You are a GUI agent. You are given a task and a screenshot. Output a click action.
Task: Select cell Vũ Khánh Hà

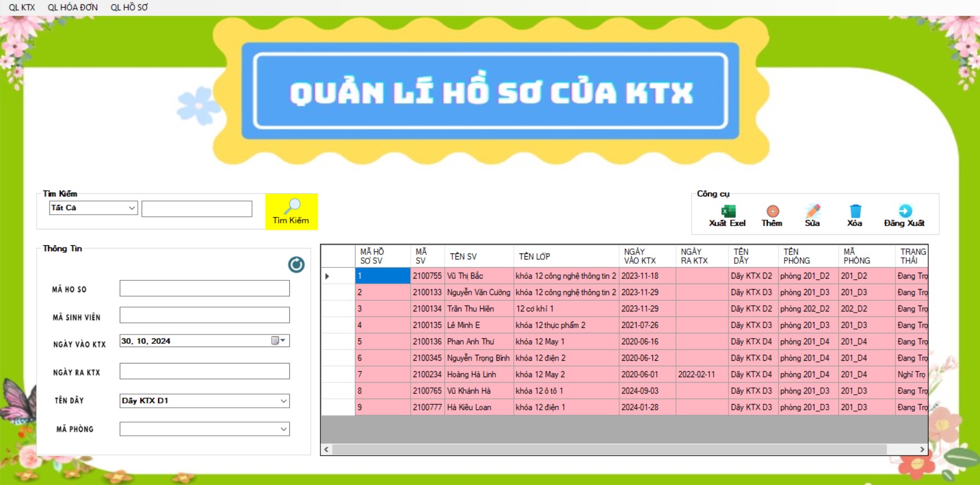(x=479, y=391)
